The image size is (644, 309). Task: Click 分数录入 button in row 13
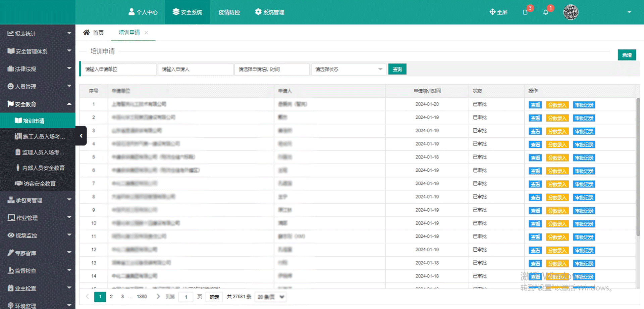(557, 264)
